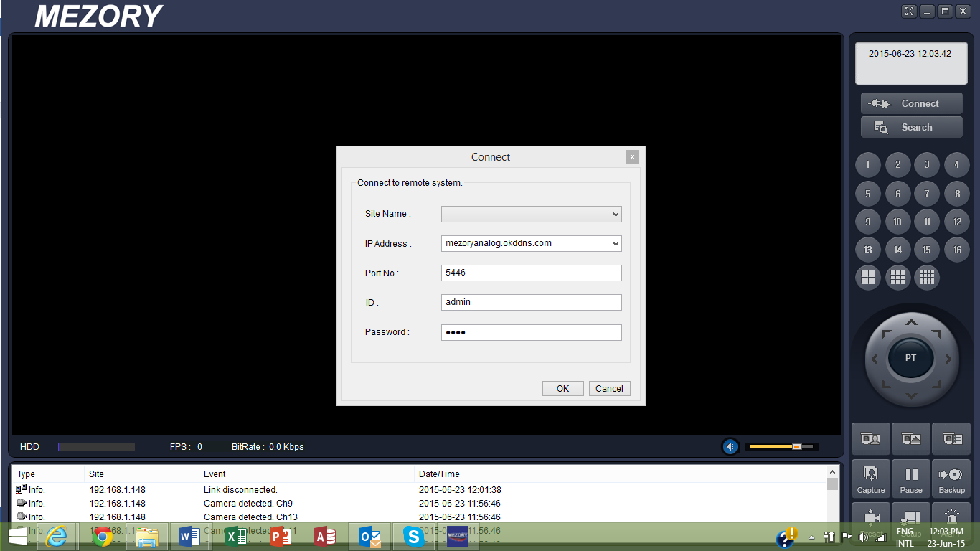This screenshot has width=980, height=551.
Task: Select the 'Camera detected. Ch9' log entry
Action: point(420,504)
